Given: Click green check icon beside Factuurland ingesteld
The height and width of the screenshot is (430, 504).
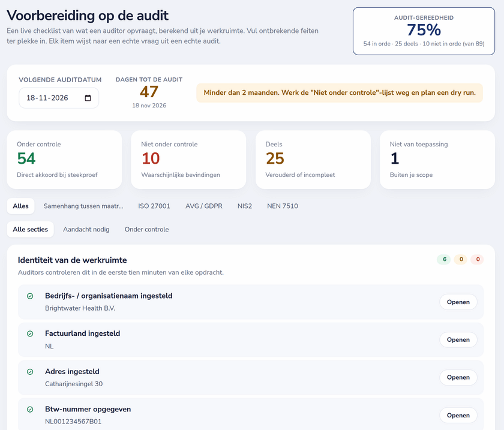Looking at the screenshot, I should 30,334.
